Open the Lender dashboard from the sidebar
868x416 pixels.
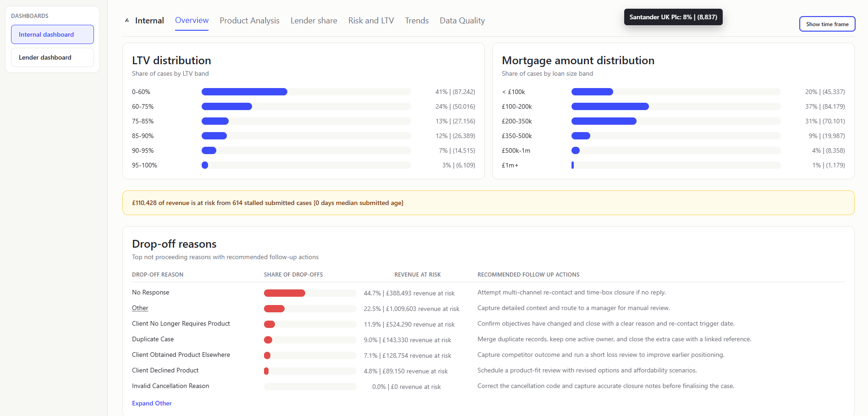[x=52, y=57]
